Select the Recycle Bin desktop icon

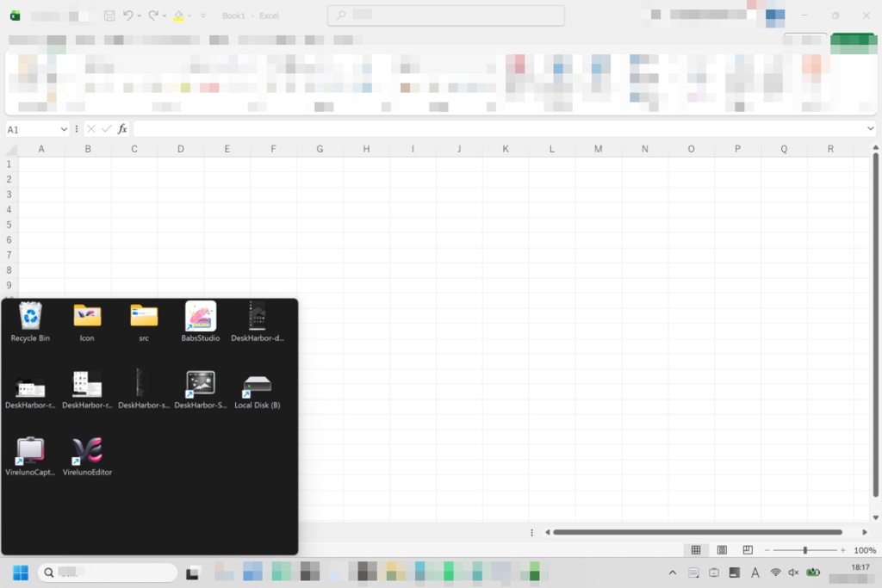[30, 321]
